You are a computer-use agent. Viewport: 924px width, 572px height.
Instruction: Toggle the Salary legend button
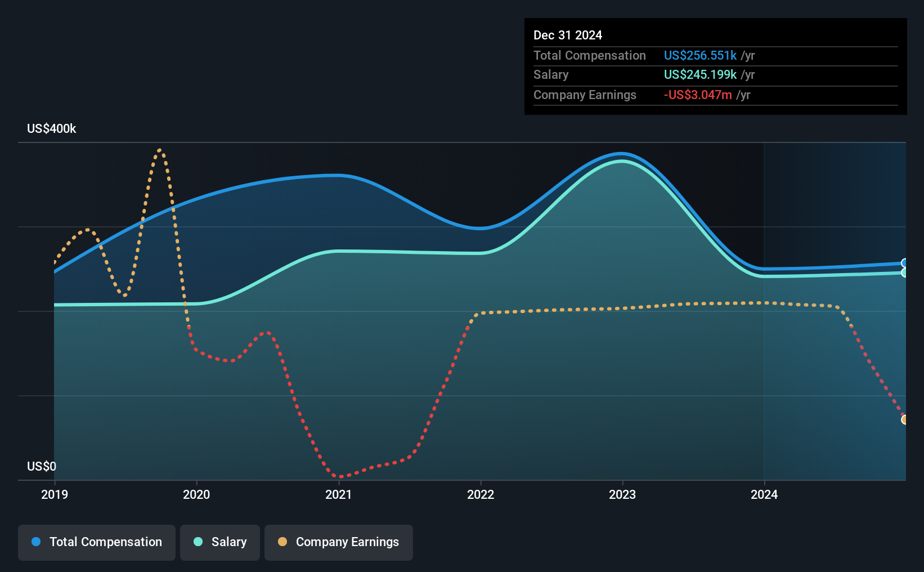click(x=220, y=542)
